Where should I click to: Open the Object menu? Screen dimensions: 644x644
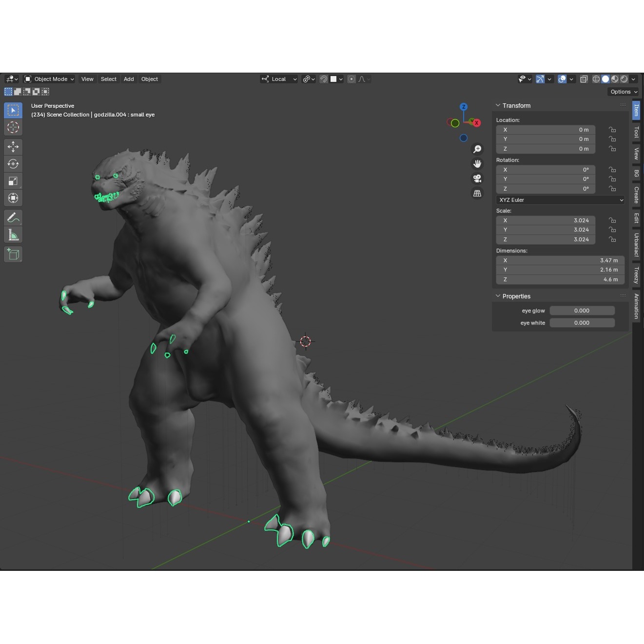click(150, 79)
